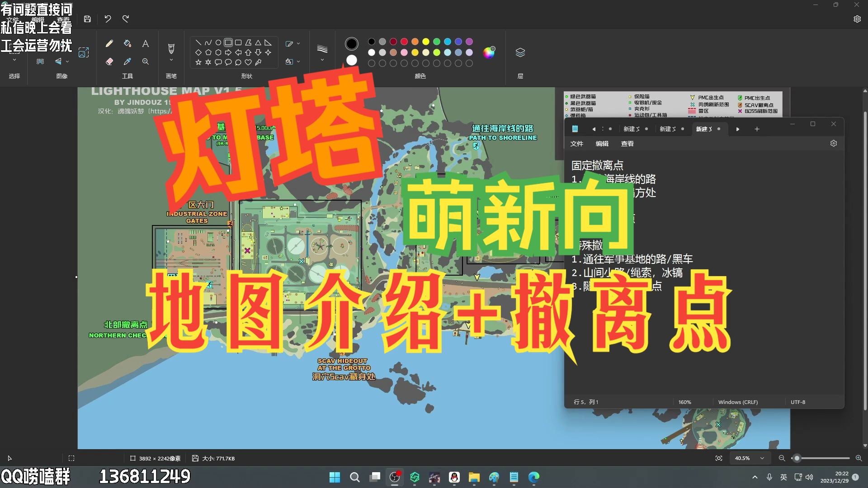Click Windows (CRLF) in Notepad status bar
The width and height of the screenshot is (868, 488).
click(738, 402)
